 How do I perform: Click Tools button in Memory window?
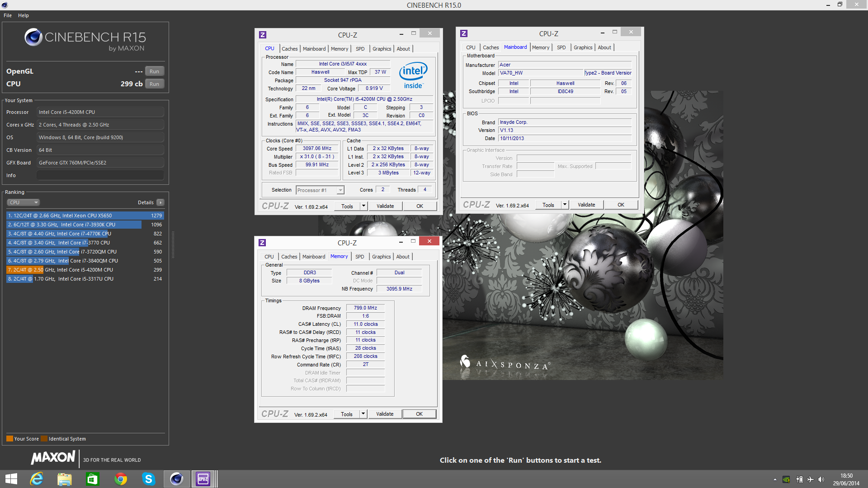click(x=347, y=414)
